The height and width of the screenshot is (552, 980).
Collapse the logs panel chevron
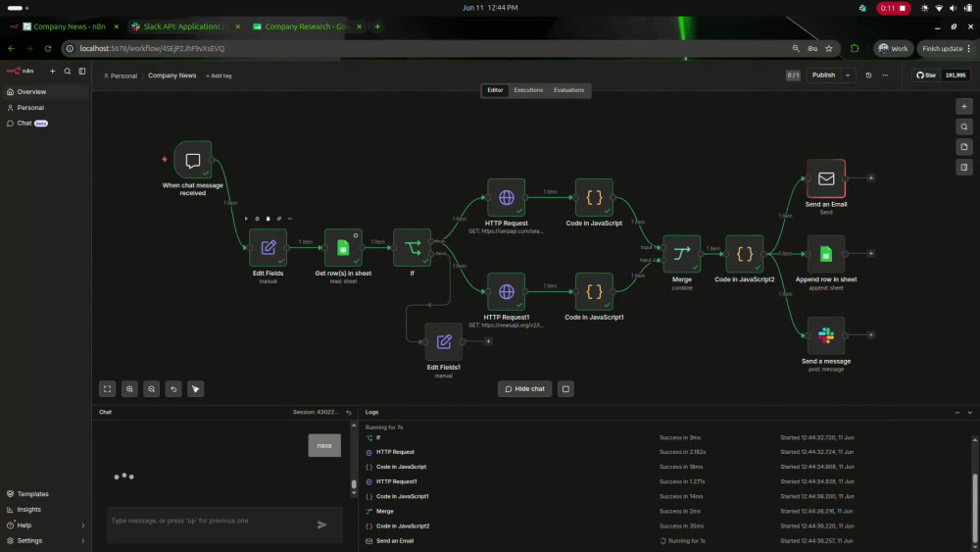[970, 413]
